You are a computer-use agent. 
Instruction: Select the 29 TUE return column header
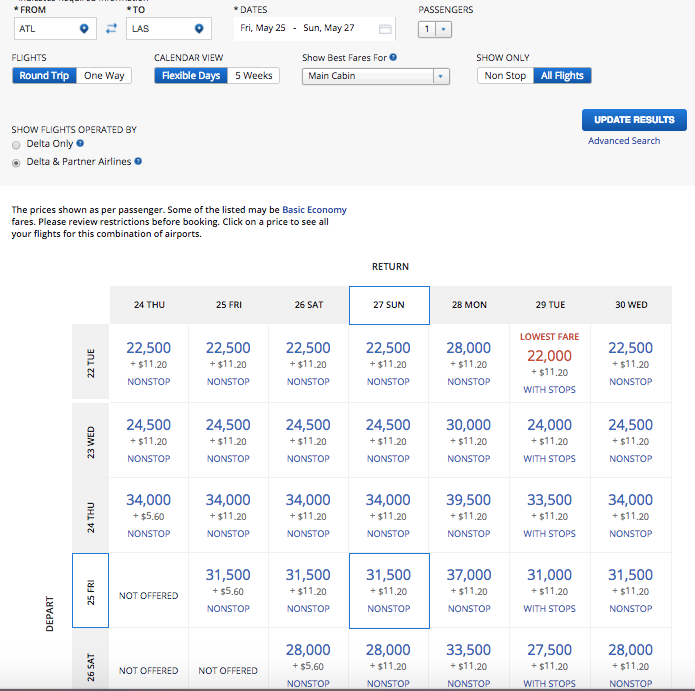549,305
